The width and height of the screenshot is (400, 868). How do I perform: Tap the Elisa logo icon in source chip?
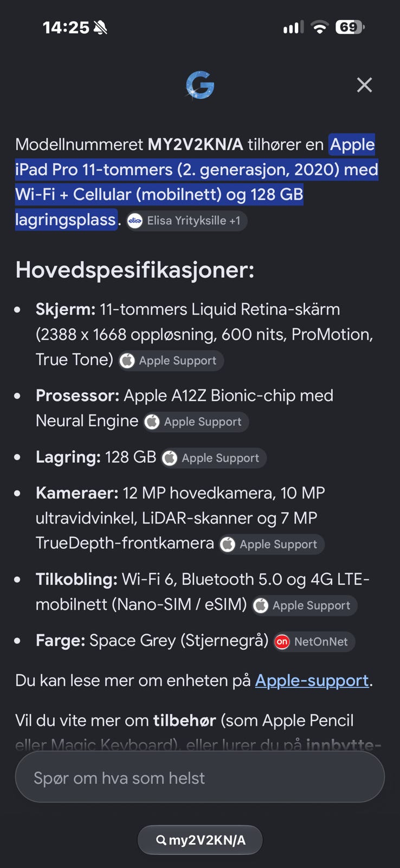pyautogui.click(x=135, y=221)
